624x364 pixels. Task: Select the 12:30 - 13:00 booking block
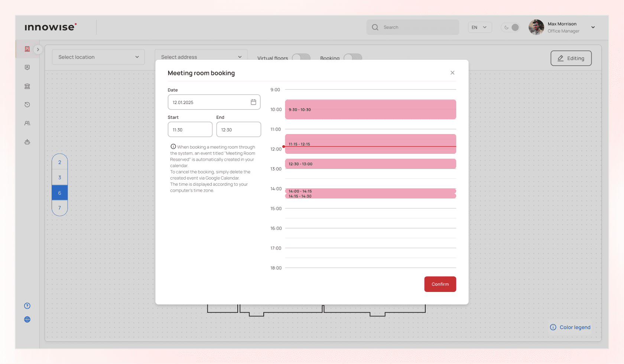click(370, 164)
